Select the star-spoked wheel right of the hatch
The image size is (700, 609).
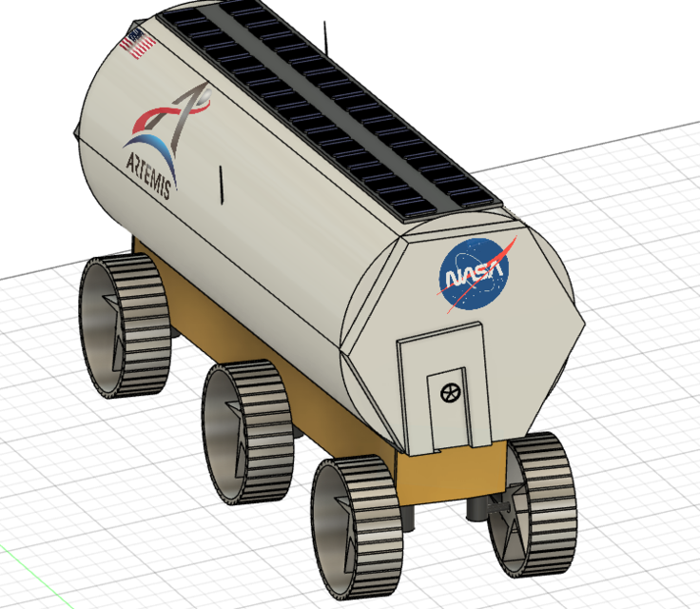tap(532, 504)
